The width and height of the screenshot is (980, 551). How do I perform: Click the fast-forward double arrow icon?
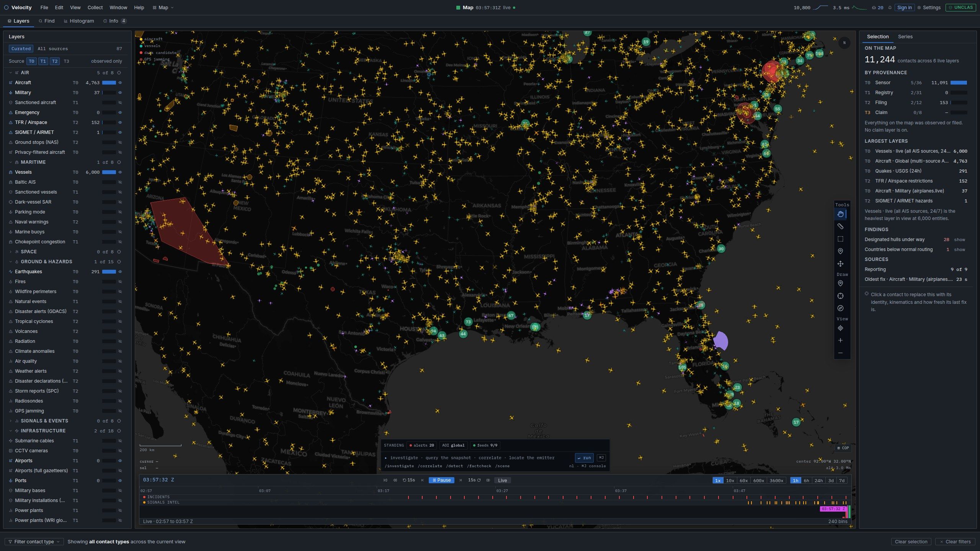(488, 480)
